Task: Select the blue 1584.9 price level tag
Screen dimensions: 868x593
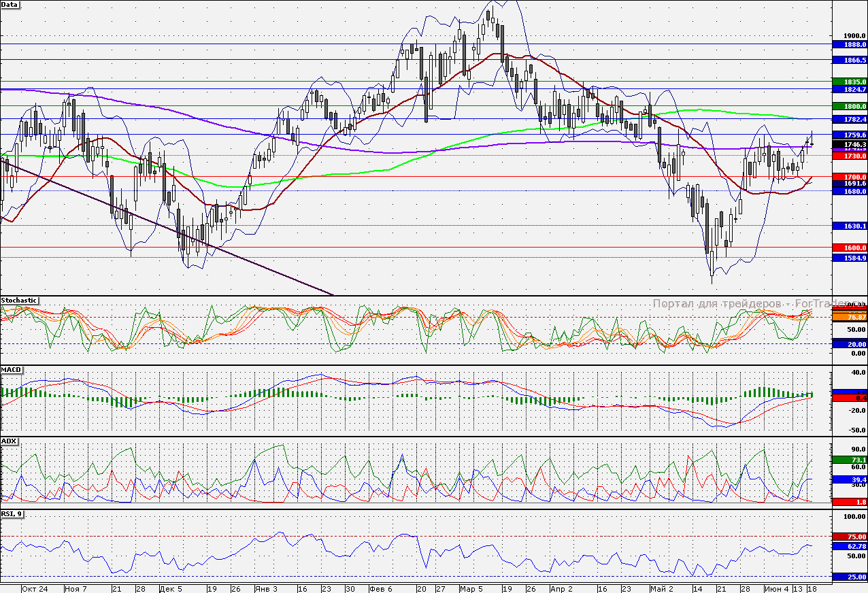Action: (850, 258)
